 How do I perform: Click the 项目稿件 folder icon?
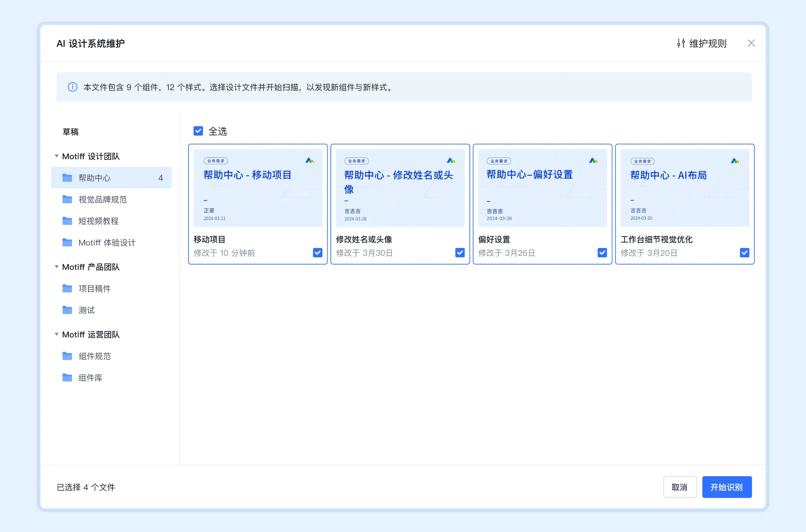[x=67, y=288]
